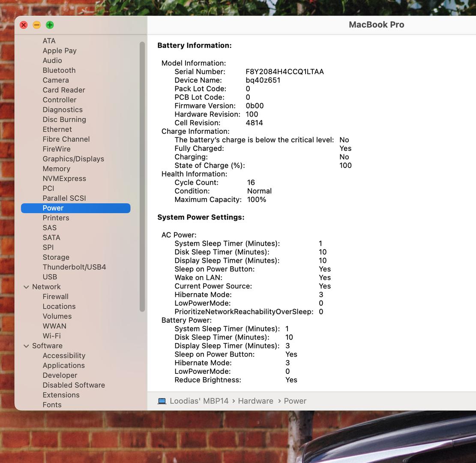The image size is (476, 463).
Task: Select Memory in the sidebar
Action: (57, 168)
